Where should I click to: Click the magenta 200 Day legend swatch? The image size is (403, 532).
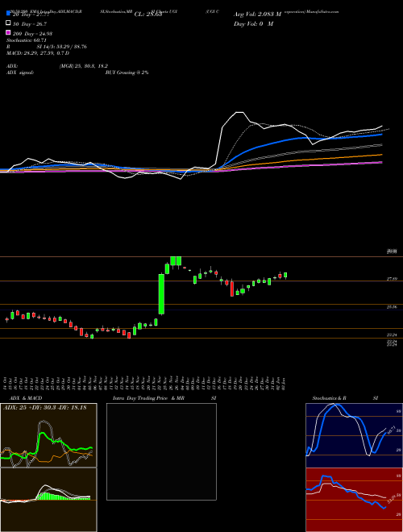(x=8, y=33)
